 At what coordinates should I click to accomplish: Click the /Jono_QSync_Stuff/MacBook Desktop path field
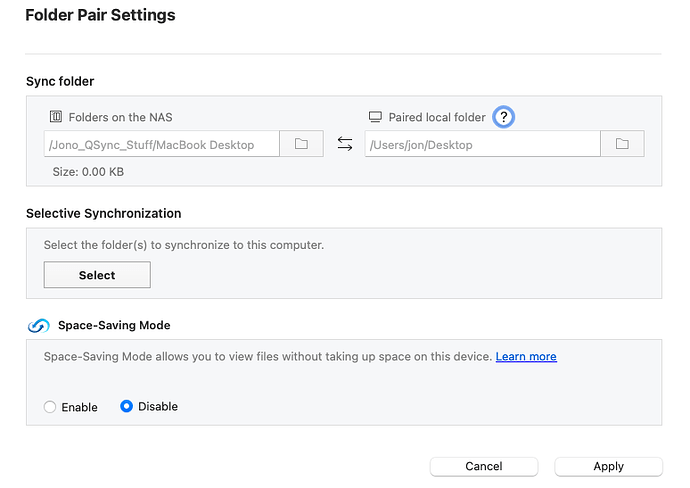pyautogui.click(x=161, y=144)
